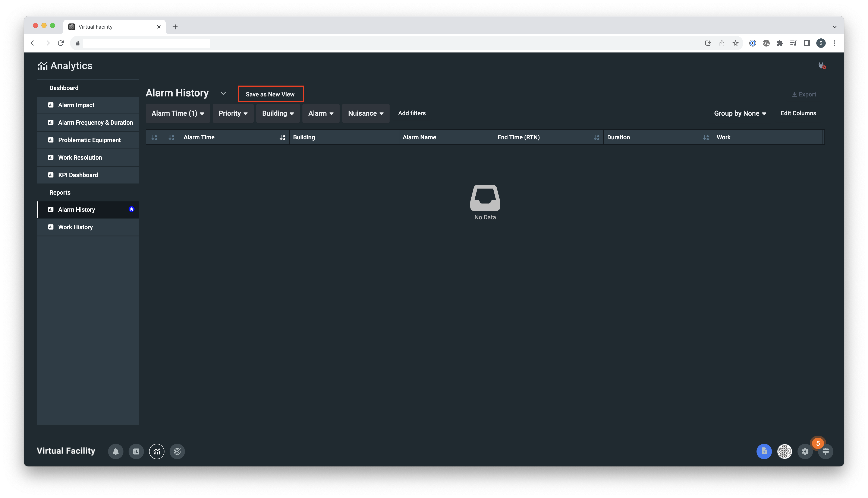Open the settings gear icon
The width and height of the screenshot is (868, 498).
pyautogui.click(x=805, y=451)
